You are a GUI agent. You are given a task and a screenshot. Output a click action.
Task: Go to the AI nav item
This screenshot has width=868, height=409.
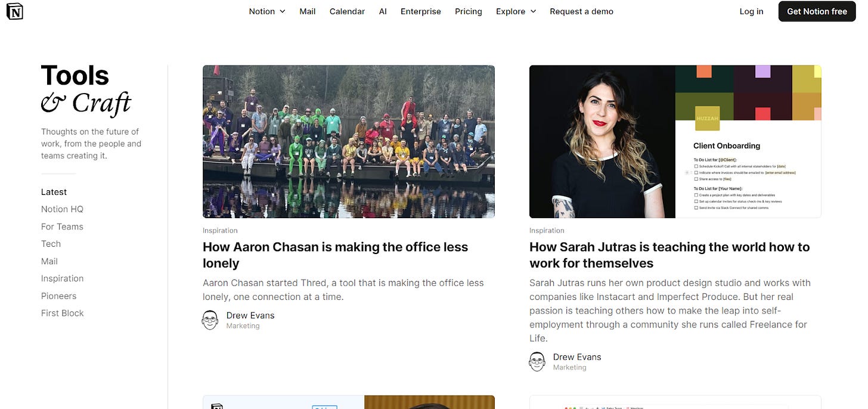383,11
